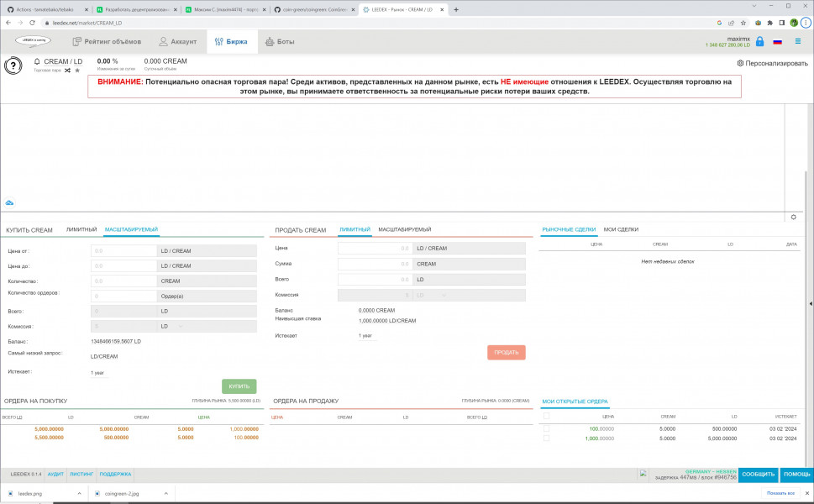Click the small gear icon below the chart
This screenshot has width=814, height=504.
[x=793, y=217]
